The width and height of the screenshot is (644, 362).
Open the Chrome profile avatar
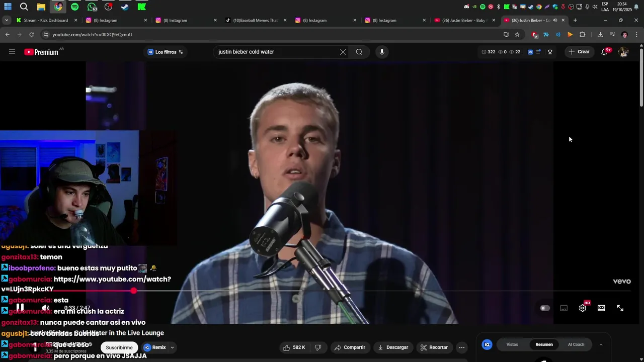point(624,35)
